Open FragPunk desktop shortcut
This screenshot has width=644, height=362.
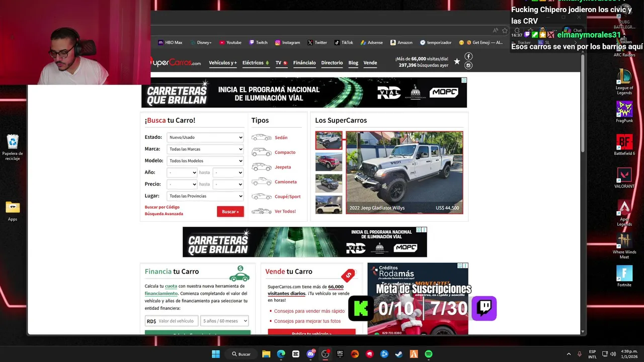point(624,112)
